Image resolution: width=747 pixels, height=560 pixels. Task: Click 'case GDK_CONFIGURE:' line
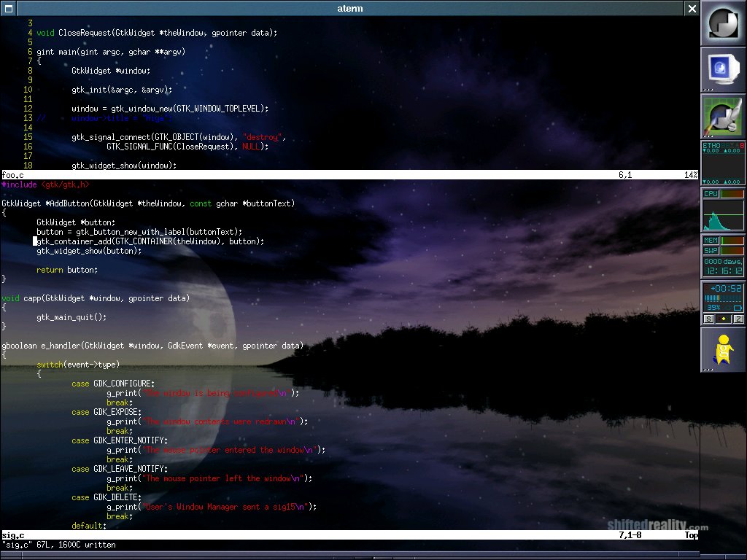113,384
